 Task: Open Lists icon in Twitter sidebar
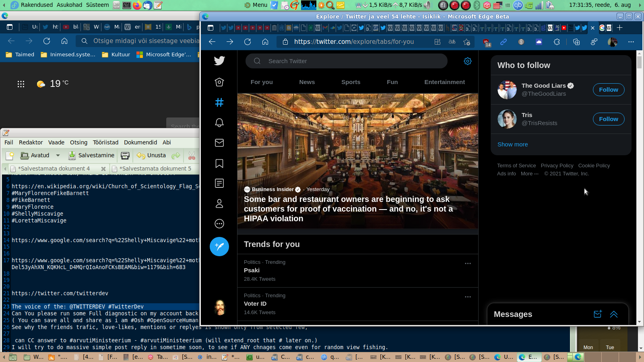click(219, 183)
